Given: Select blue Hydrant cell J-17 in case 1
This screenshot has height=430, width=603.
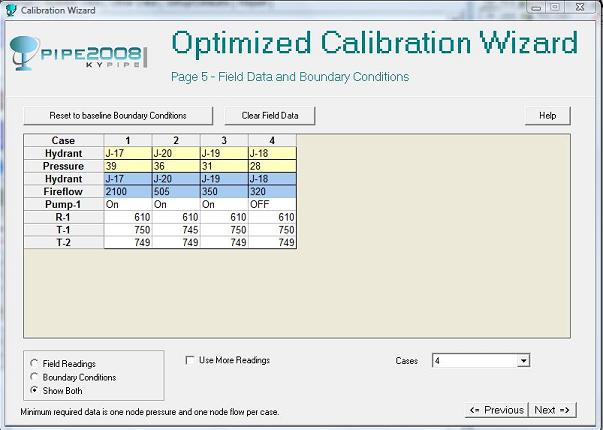Looking at the screenshot, I should 128,179.
